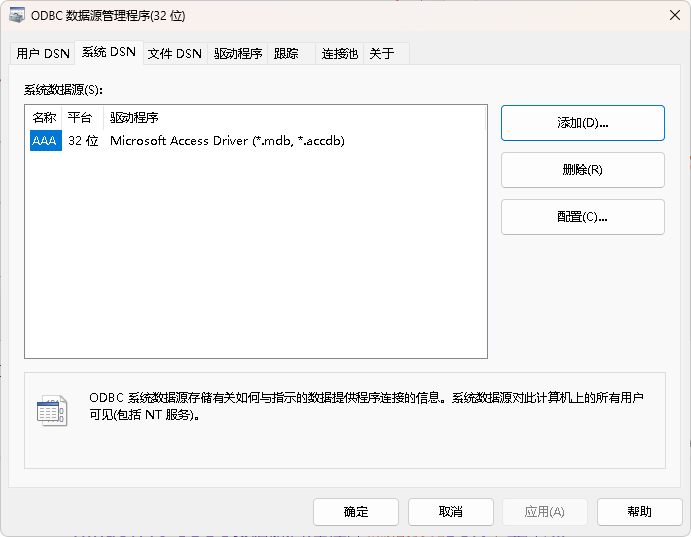
Task: Open the 文件 DSN tab
Action: 174,54
